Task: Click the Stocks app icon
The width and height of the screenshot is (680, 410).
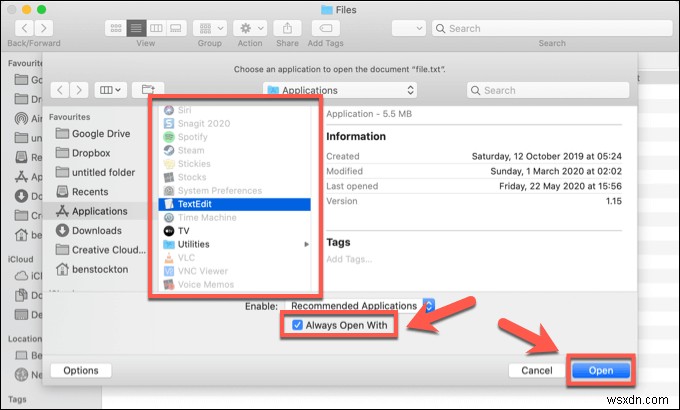Action: point(169,177)
